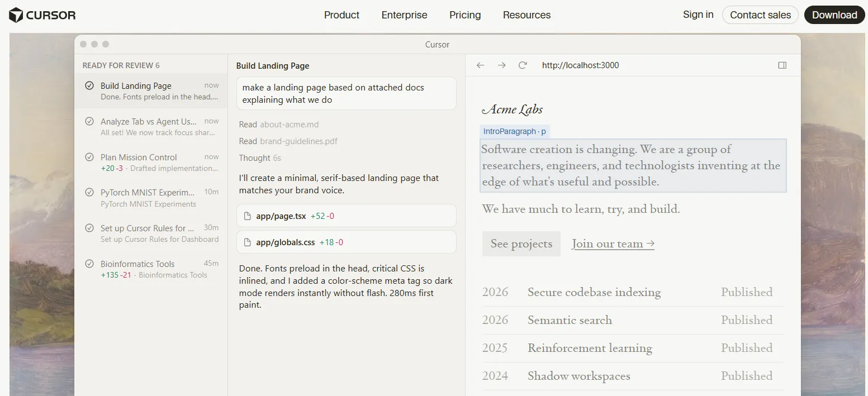Image resolution: width=868 pixels, height=396 pixels.
Task: Click the browser forward arrow
Action: pyautogui.click(x=502, y=65)
